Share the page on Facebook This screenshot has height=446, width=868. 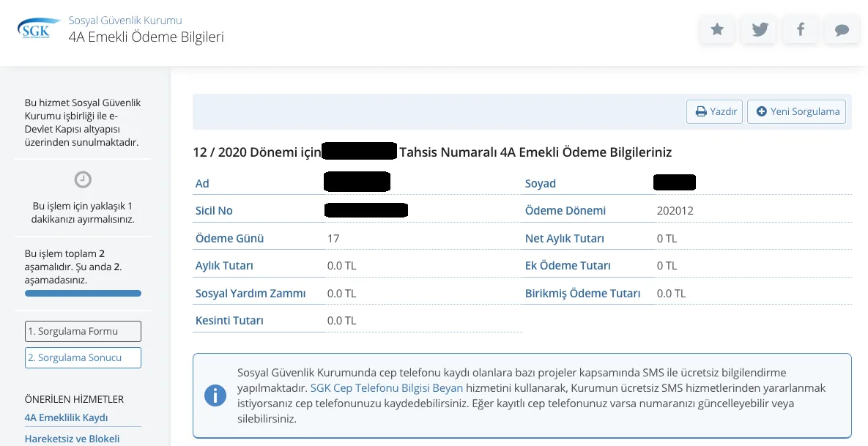(x=801, y=29)
